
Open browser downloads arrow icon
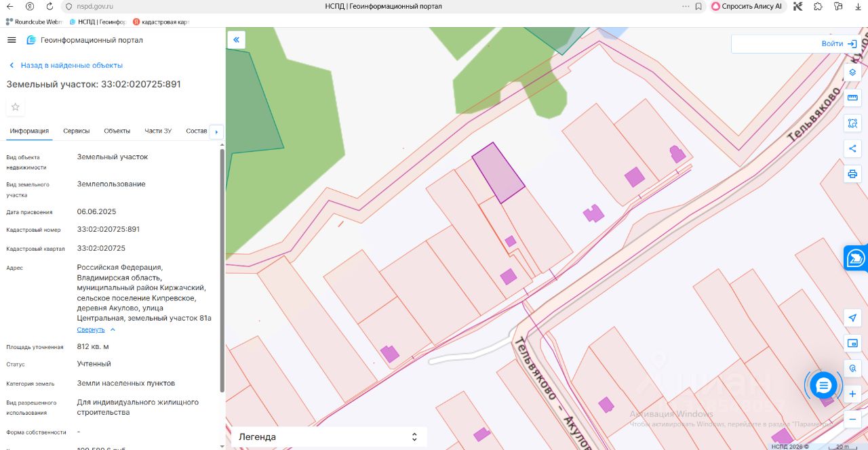click(x=858, y=6)
